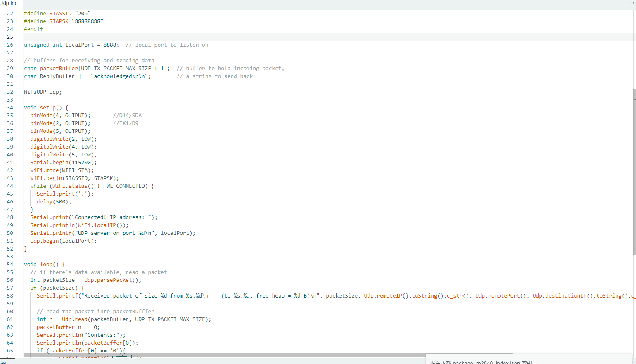Click 'Udp.begin(localPort);' statement
Viewport: 636px width, 364px height.
pyautogui.click(x=64, y=241)
